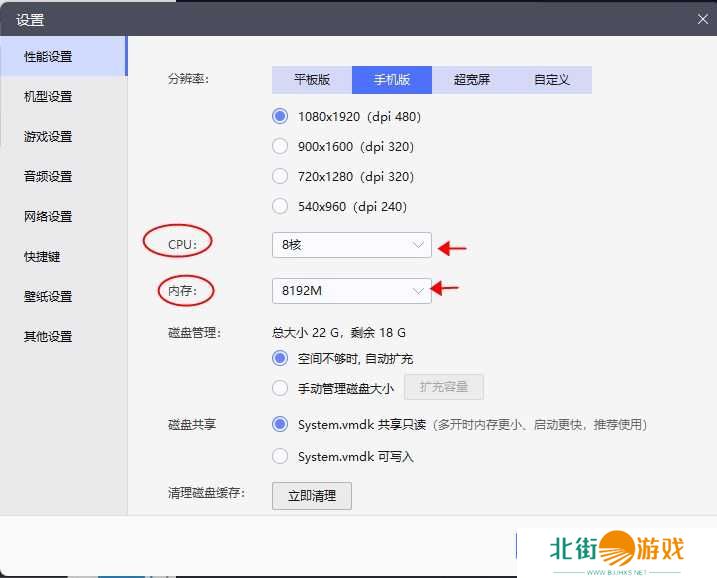
Task: Choose 720x1280 (dpi 320) resolution option
Action: click(281, 176)
